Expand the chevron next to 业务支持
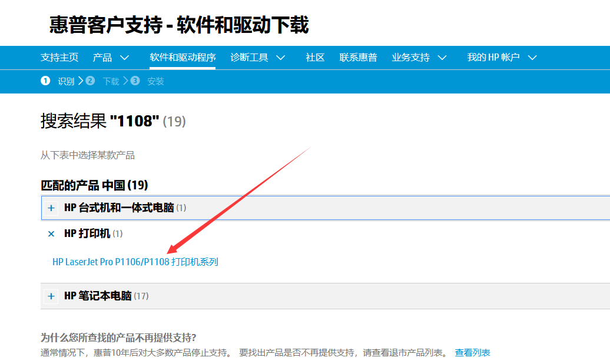The width and height of the screenshot is (610, 364). tap(442, 58)
